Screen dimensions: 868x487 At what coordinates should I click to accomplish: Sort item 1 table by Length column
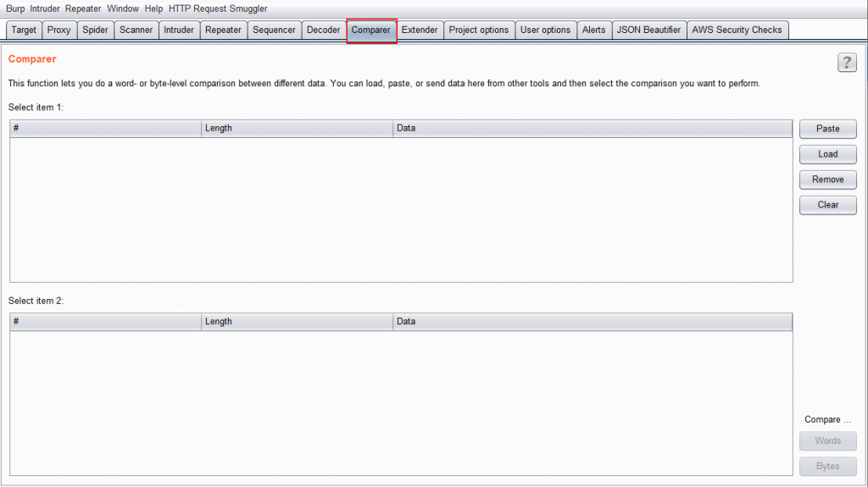coord(298,129)
